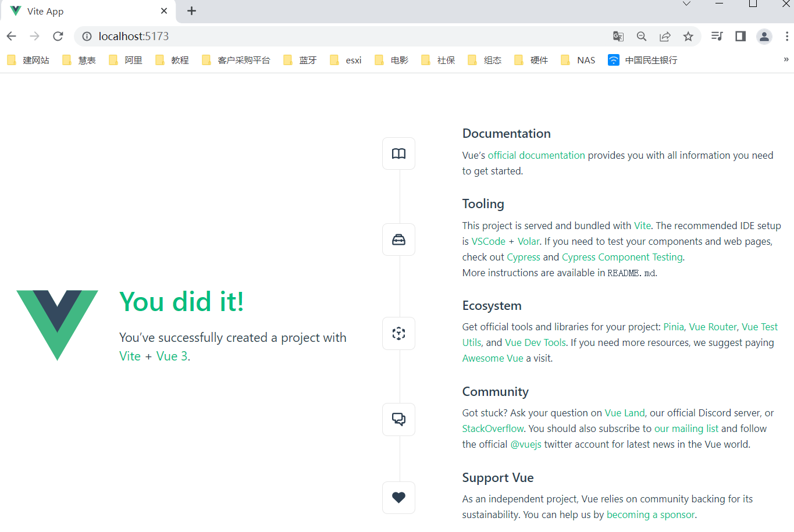794x532 pixels.
Task: Open the 教程 bookmark folder
Action: point(172,60)
